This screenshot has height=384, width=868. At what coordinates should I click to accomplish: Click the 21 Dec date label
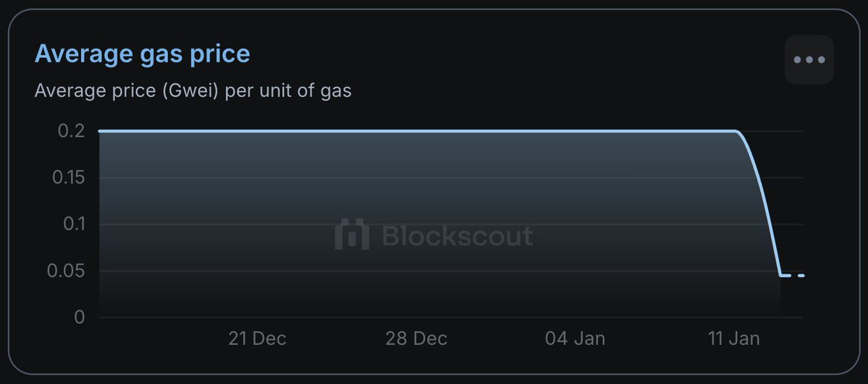[257, 338]
